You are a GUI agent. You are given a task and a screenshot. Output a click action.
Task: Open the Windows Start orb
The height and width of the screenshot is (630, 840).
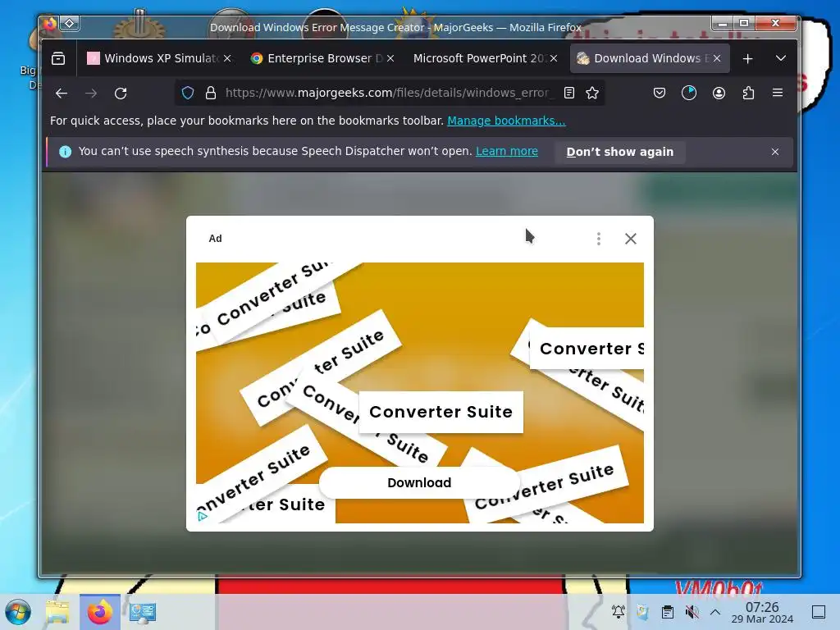pyautogui.click(x=18, y=612)
